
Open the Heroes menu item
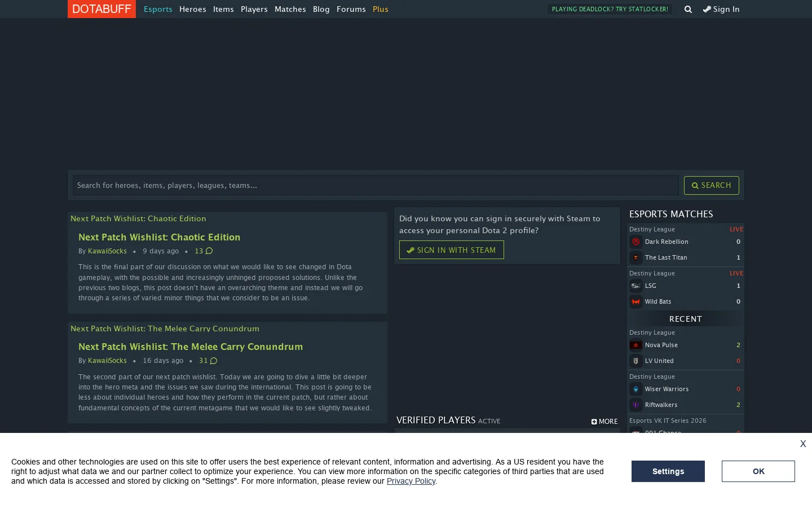193,9
